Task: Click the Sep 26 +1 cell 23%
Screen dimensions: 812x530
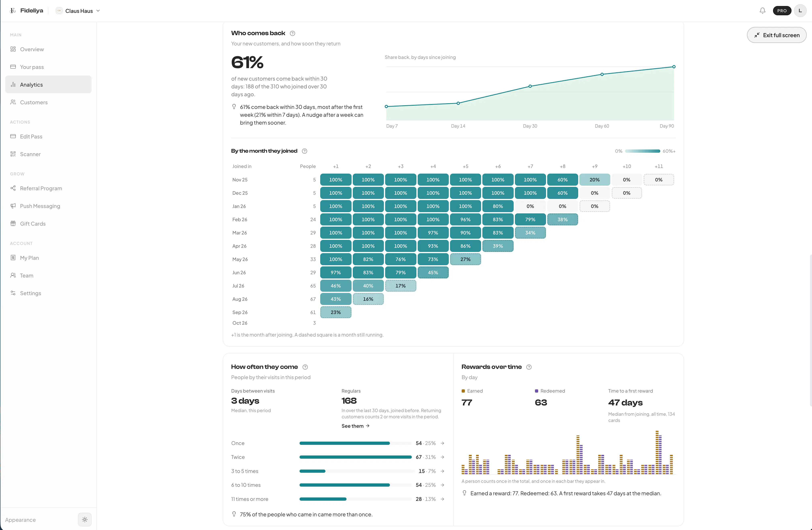Action: pos(336,312)
